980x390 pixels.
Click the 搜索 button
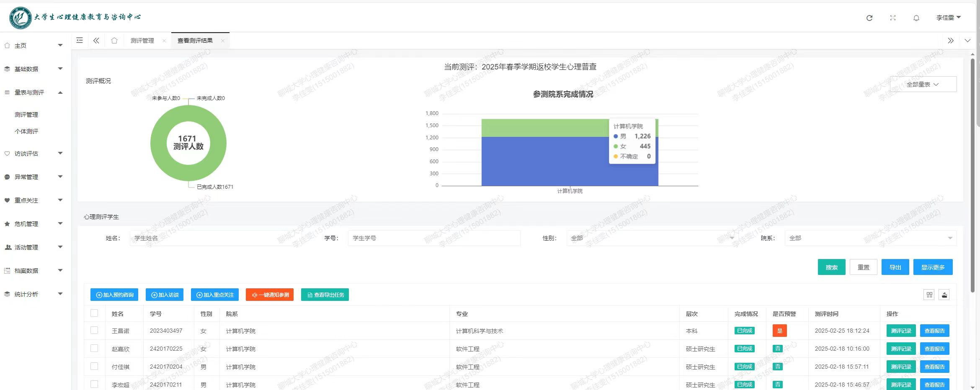click(x=831, y=267)
